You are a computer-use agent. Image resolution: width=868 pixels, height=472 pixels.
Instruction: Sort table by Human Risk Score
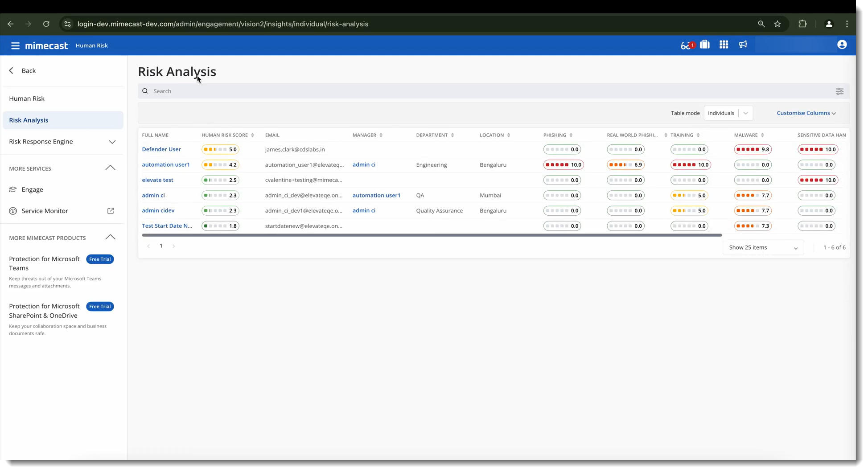point(252,135)
